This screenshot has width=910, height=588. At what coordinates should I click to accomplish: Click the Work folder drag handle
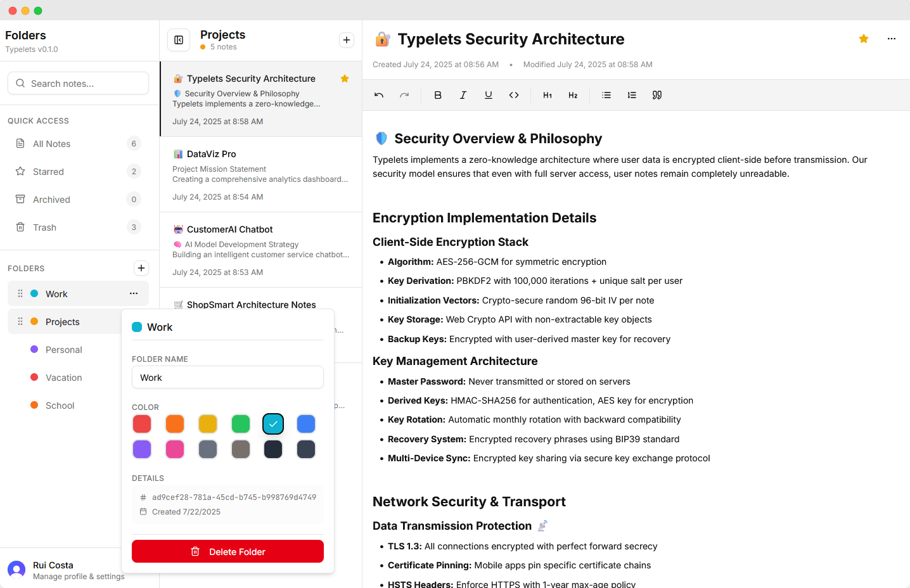[x=20, y=293]
